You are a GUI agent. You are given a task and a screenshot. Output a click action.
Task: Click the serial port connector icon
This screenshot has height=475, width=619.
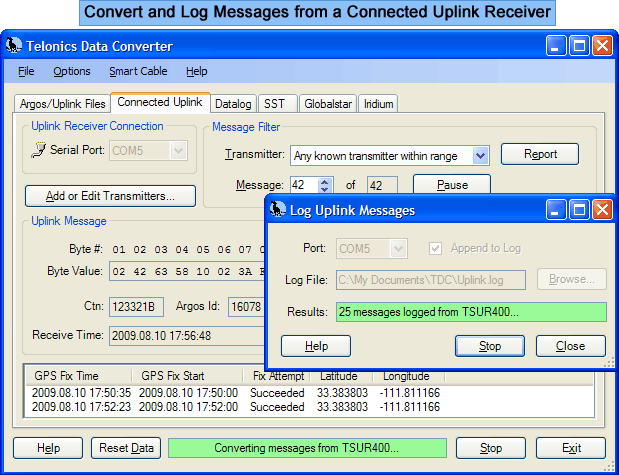[38, 150]
